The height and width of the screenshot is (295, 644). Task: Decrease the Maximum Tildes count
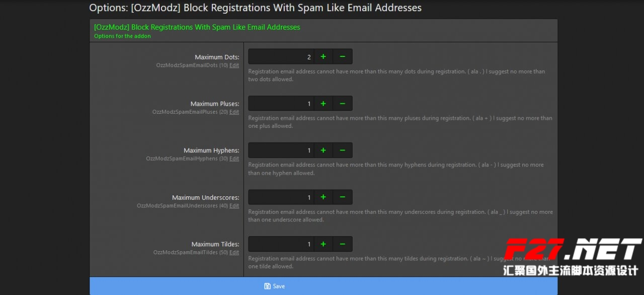(x=342, y=244)
